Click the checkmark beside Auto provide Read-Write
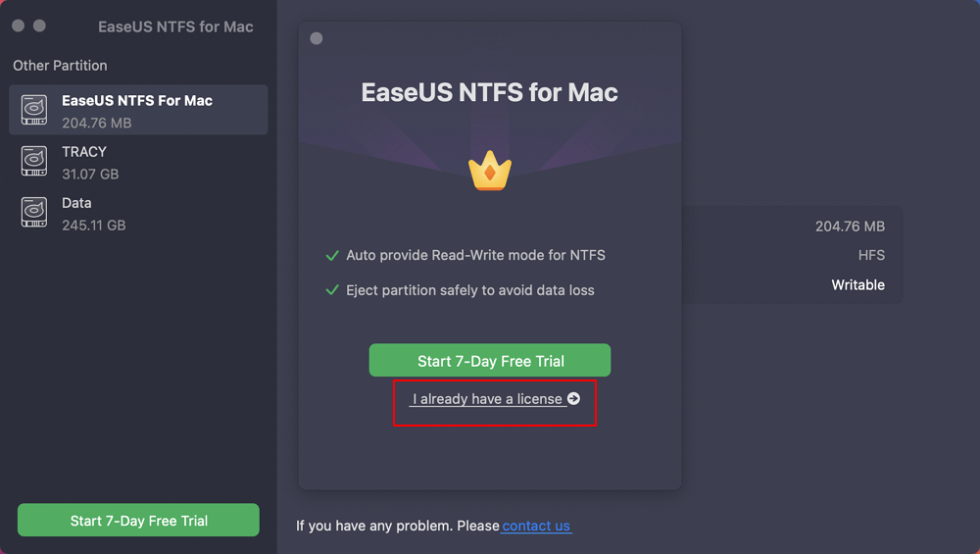This screenshot has width=980, height=554. point(332,256)
